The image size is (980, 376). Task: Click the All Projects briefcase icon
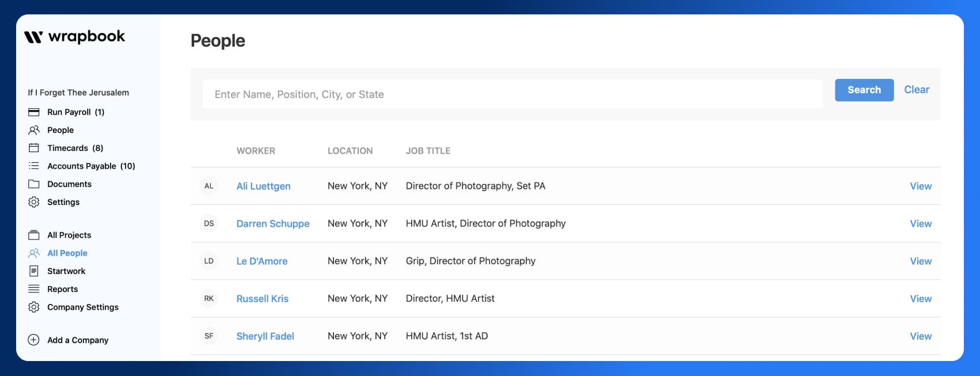pyautogui.click(x=34, y=235)
